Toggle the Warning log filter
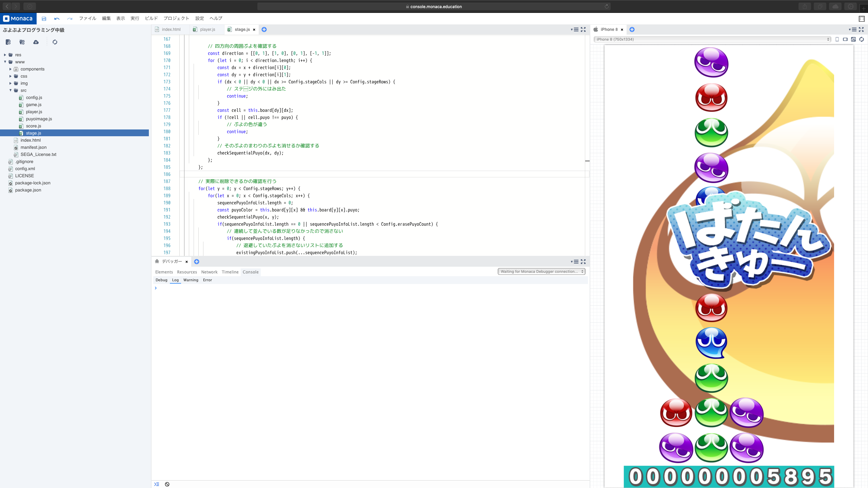Screen dimensions: 868x488 pos(191,280)
